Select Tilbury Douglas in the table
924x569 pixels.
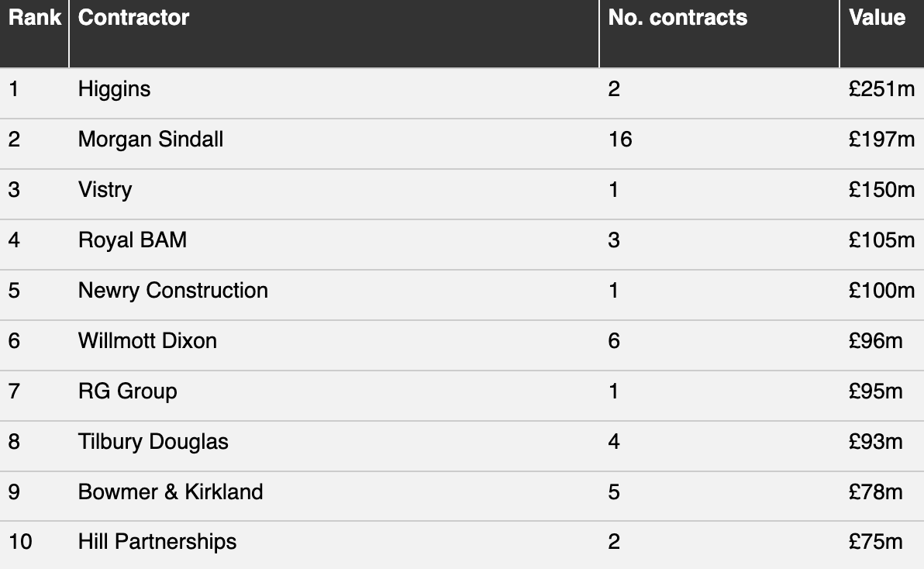coord(153,442)
